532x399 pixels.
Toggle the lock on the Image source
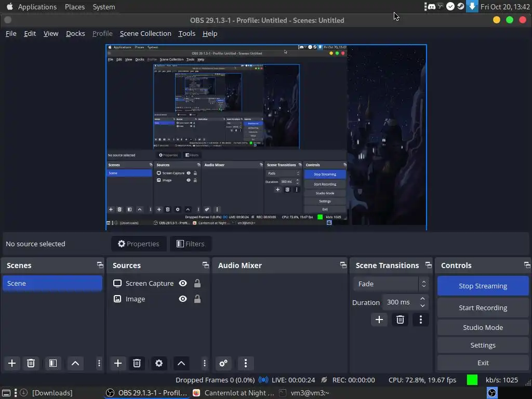[197, 299]
